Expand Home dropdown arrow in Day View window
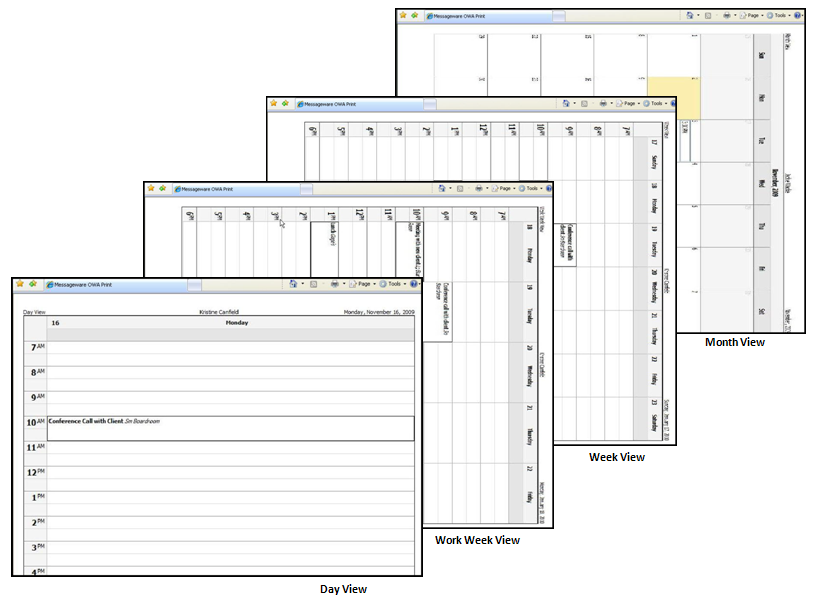 coord(303,284)
